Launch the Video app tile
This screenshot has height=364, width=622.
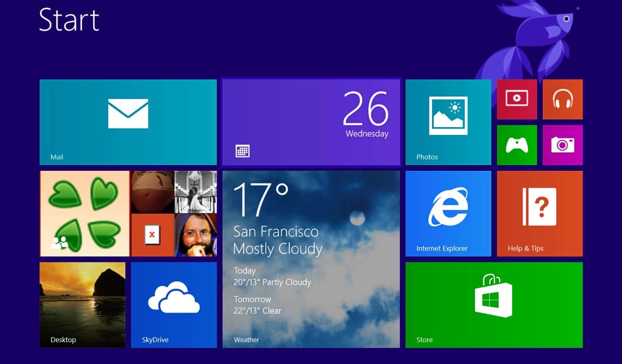point(517,99)
